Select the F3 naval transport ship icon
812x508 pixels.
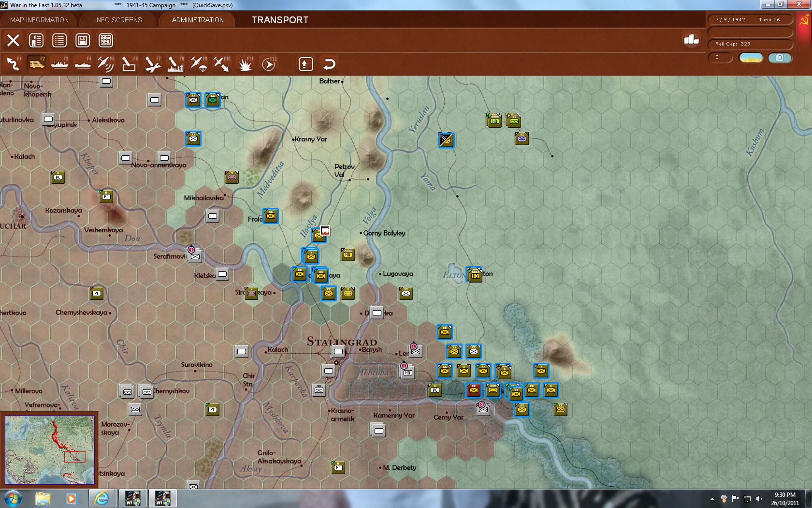[59, 64]
